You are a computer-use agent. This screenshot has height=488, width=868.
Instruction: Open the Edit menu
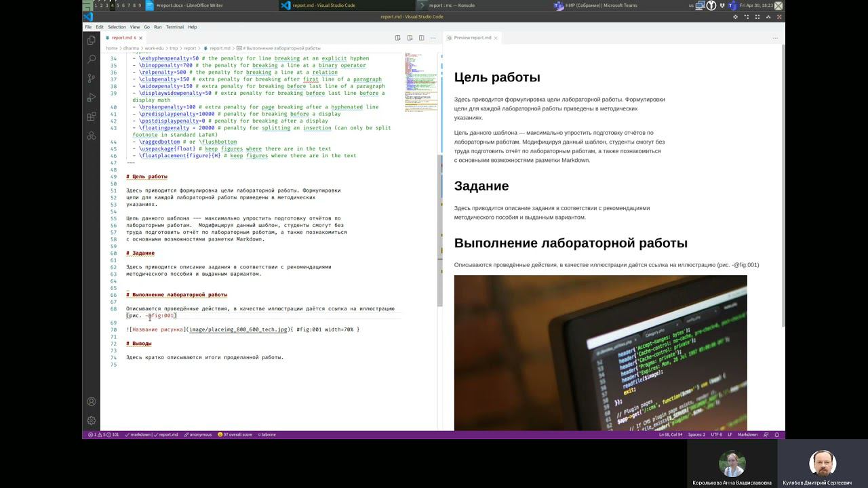coord(100,27)
